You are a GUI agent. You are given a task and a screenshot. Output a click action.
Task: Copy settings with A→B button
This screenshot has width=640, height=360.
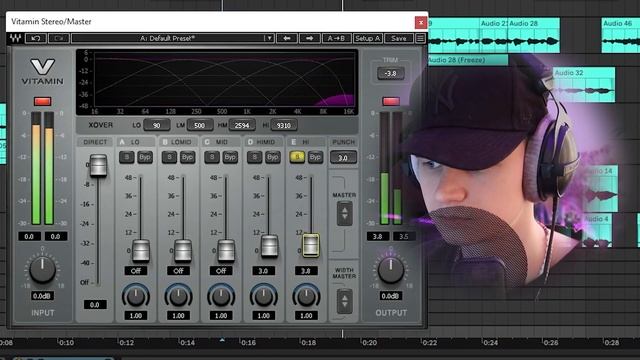(336, 38)
